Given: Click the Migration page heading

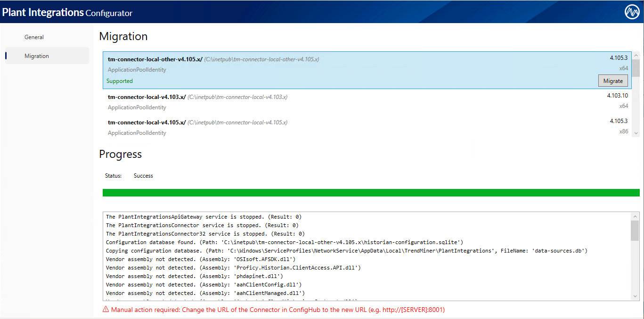Looking at the screenshot, I should [x=123, y=36].
